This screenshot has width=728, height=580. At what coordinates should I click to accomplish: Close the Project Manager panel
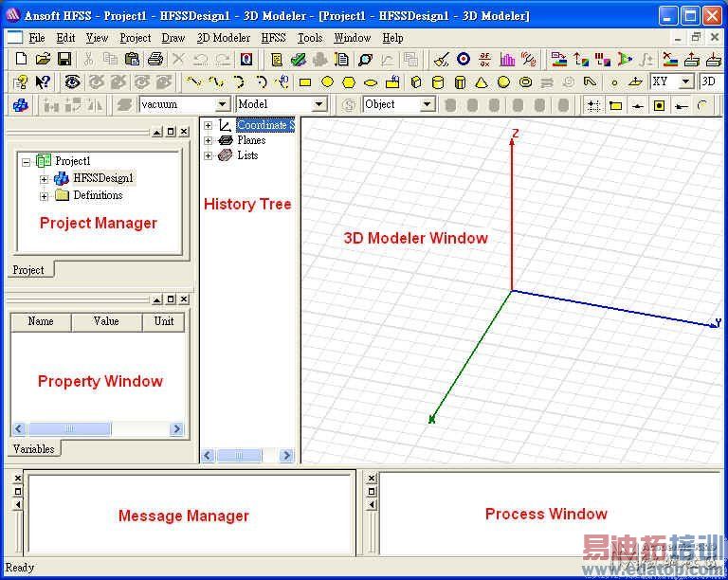(x=184, y=132)
